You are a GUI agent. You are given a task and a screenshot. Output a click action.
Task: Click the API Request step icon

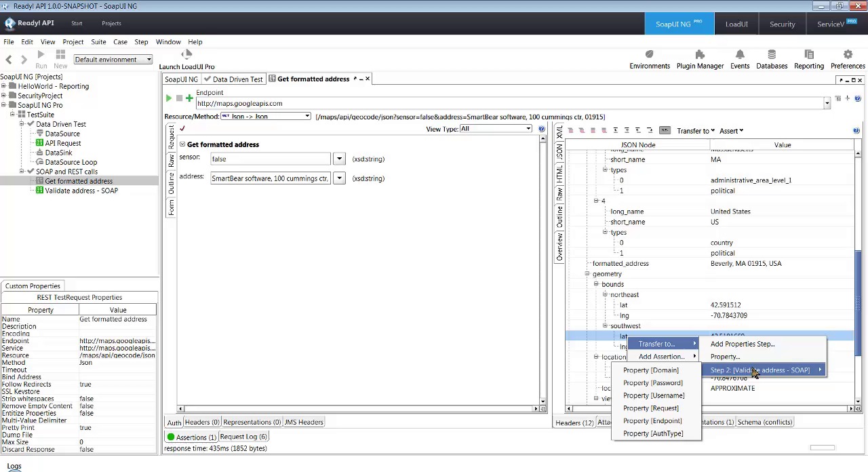(39, 143)
